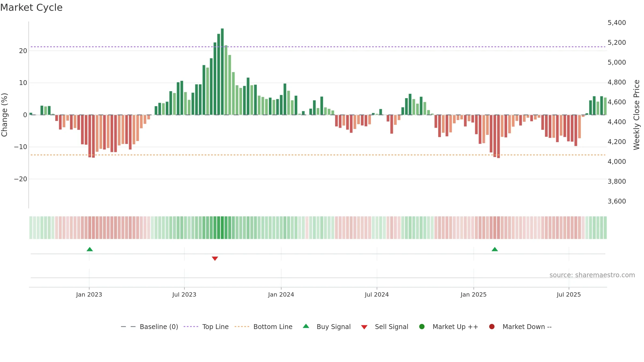Click the orange dotted Bottom Line legend swatch
The width and height of the screenshot is (644, 362).
[242, 327]
